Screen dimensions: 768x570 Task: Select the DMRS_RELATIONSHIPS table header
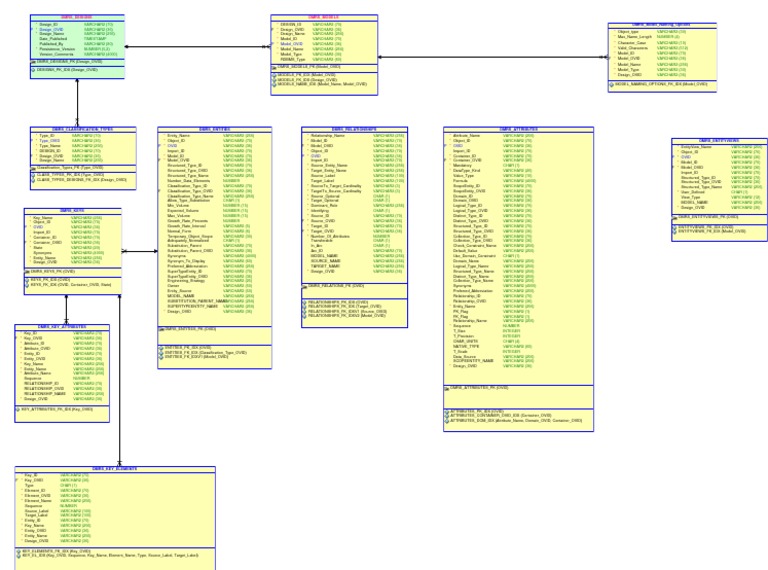(354, 129)
